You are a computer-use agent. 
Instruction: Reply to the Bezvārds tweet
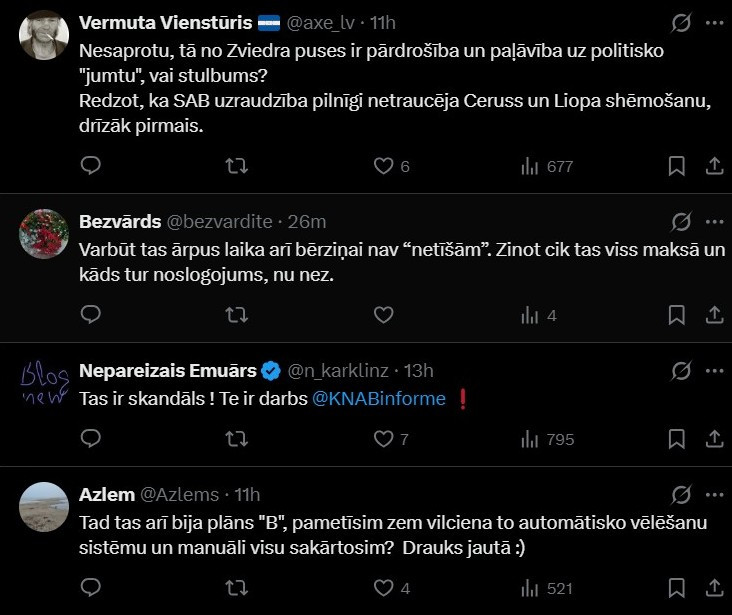pos(90,315)
